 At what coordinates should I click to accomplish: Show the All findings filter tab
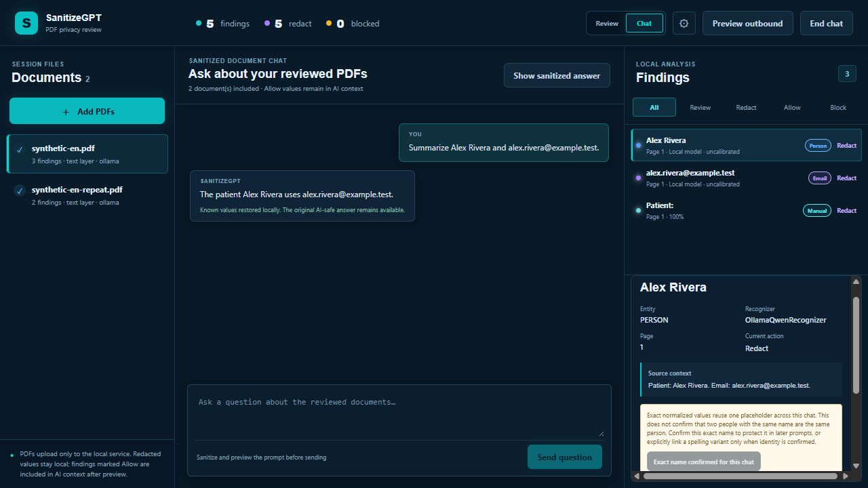[654, 107]
